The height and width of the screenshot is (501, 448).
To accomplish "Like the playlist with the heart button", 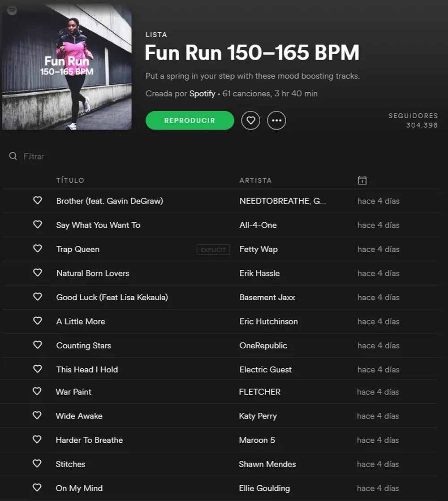I will (250, 121).
